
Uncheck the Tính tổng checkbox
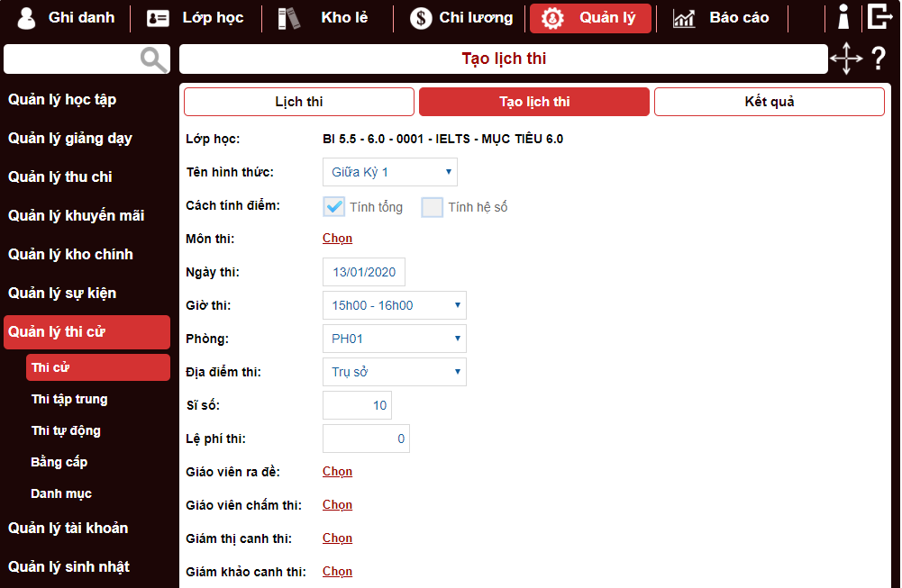[x=333, y=206]
